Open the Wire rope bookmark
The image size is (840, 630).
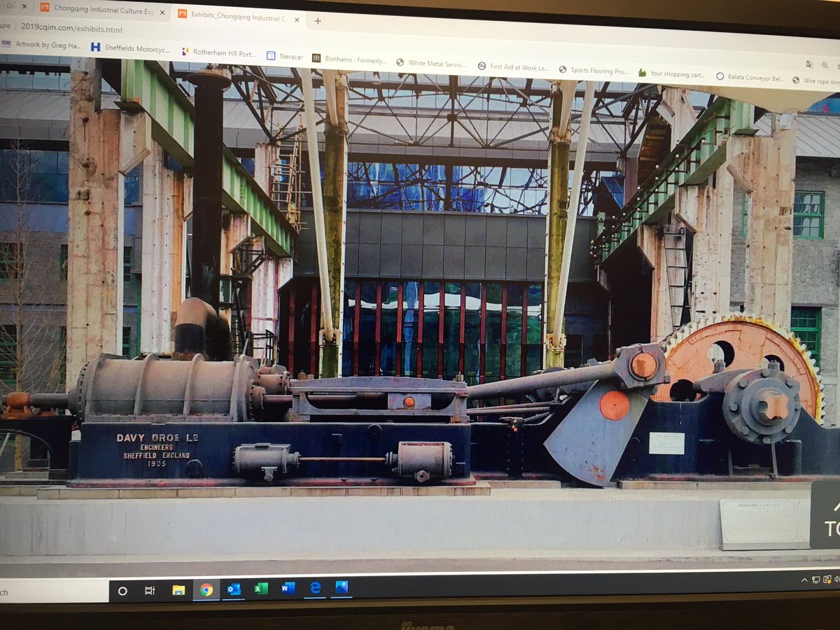816,80
